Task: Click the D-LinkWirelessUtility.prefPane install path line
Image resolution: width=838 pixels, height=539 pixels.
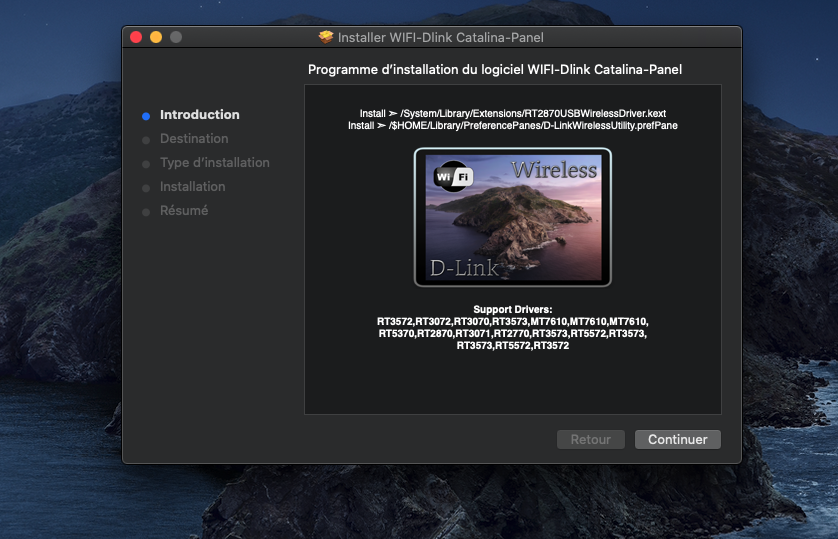Action: click(513, 126)
